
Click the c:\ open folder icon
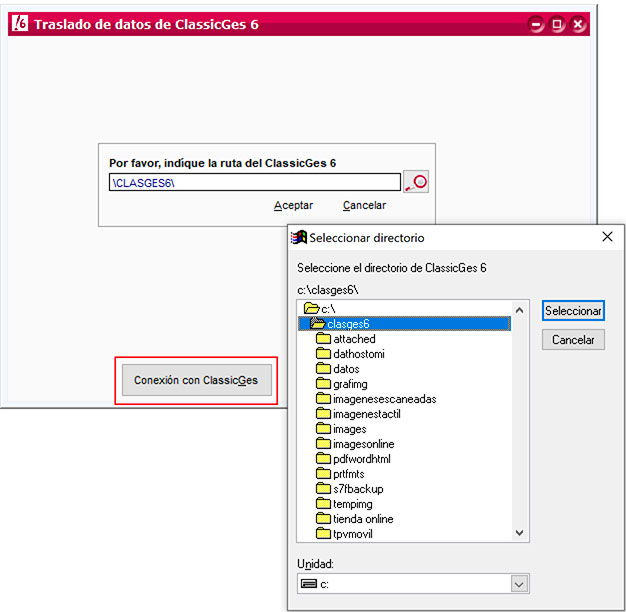(x=311, y=308)
